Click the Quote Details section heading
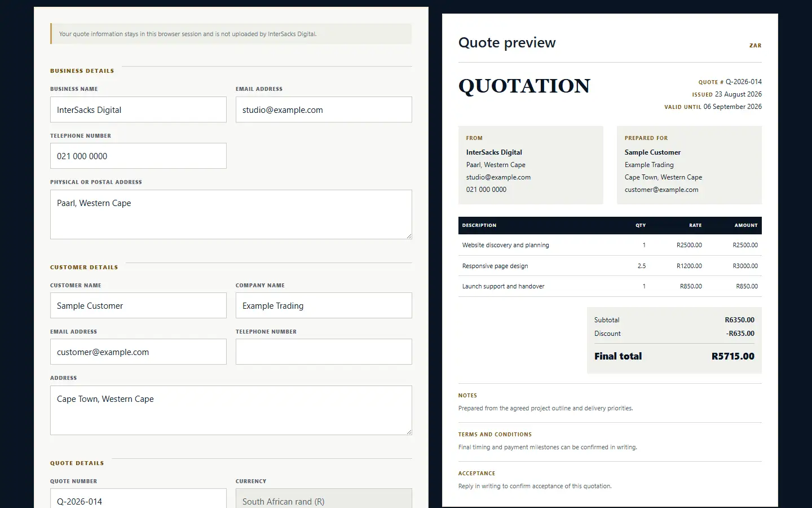The height and width of the screenshot is (508, 812). click(77, 463)
